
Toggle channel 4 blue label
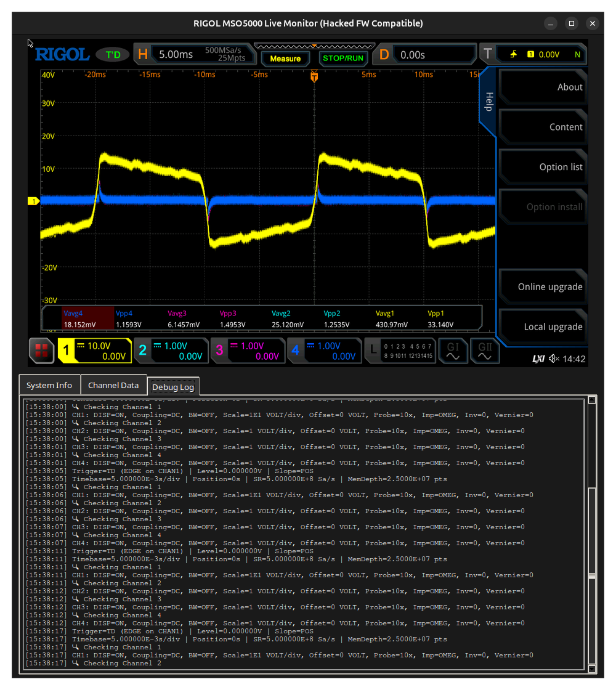tap(324, 351)
